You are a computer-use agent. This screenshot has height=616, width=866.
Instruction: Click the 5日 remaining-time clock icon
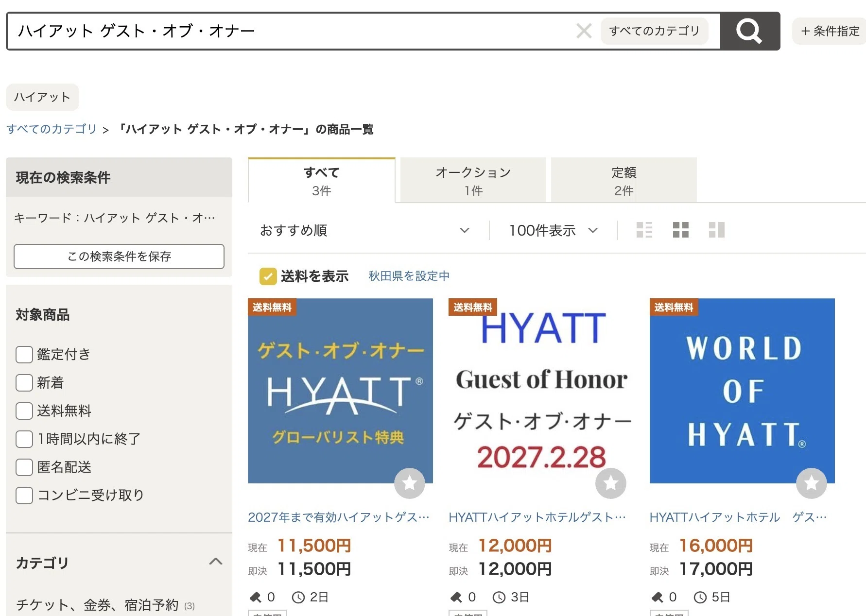point(700,597)
